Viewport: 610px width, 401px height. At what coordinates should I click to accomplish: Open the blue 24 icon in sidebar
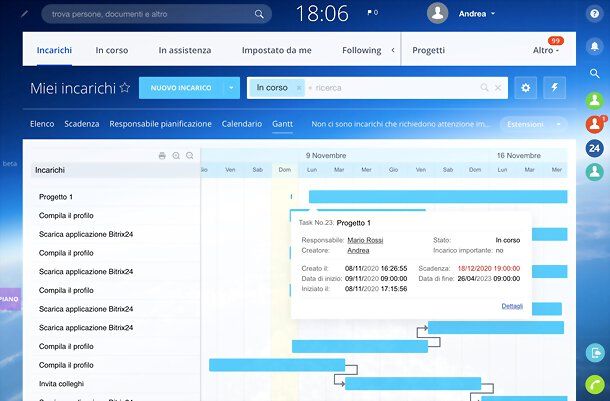(594, 148)
